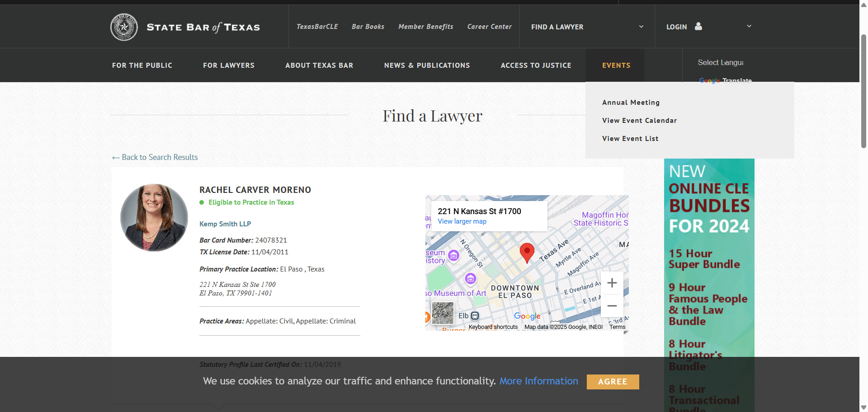
Task: Click the LOGIN text
Action: (677, 27)
